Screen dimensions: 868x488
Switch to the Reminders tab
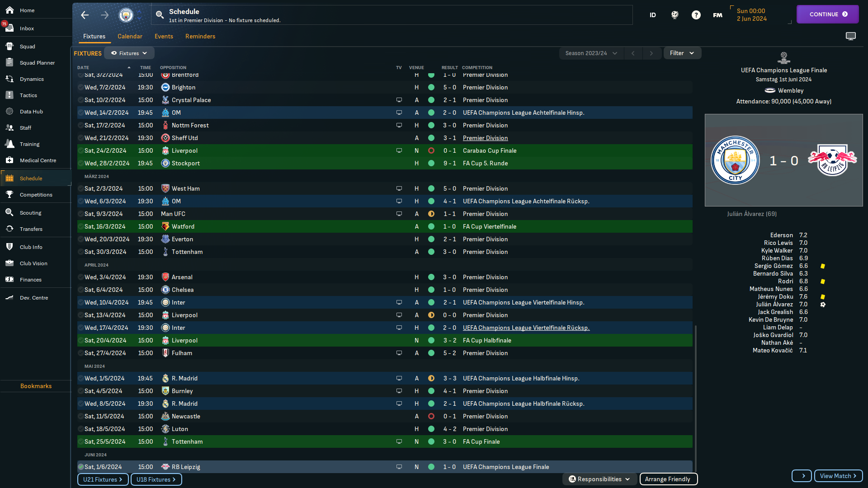pyautogui.click(x=200, y=36)
